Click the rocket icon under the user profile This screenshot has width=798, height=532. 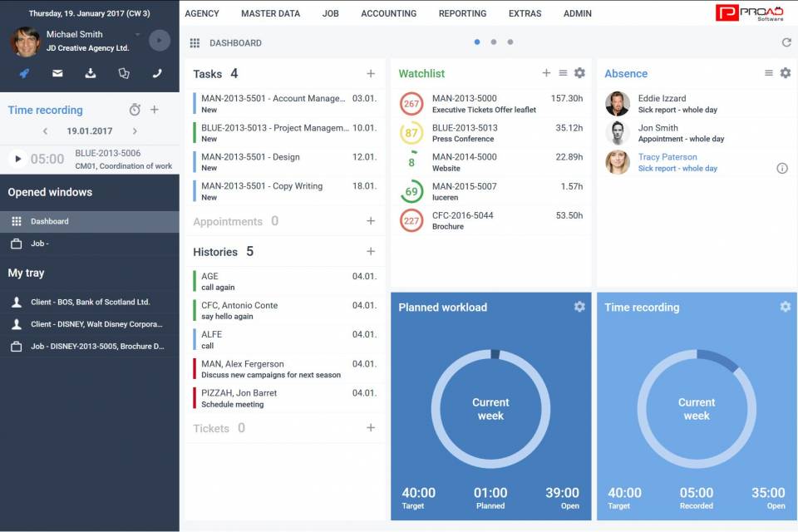[24, 73]
